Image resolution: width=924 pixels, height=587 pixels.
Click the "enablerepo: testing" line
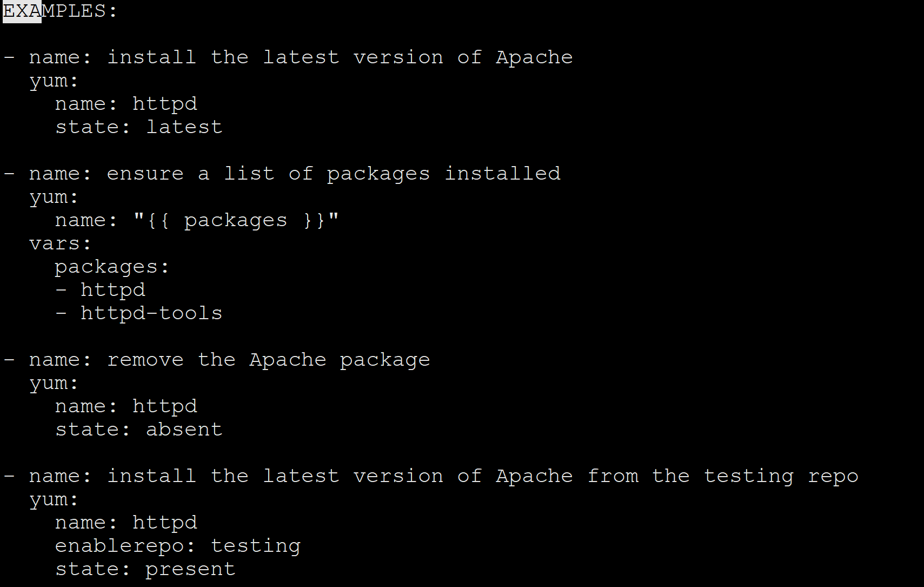(x=177, y=546)
